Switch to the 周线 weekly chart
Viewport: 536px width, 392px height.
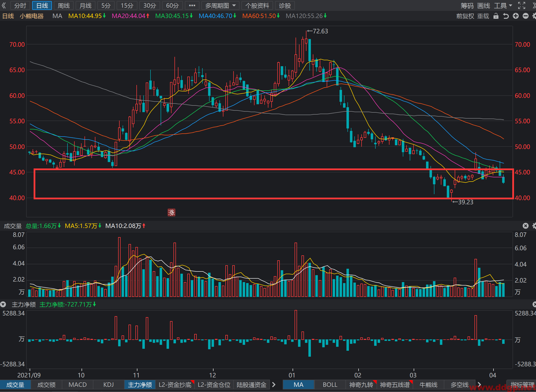coord(64,5)
